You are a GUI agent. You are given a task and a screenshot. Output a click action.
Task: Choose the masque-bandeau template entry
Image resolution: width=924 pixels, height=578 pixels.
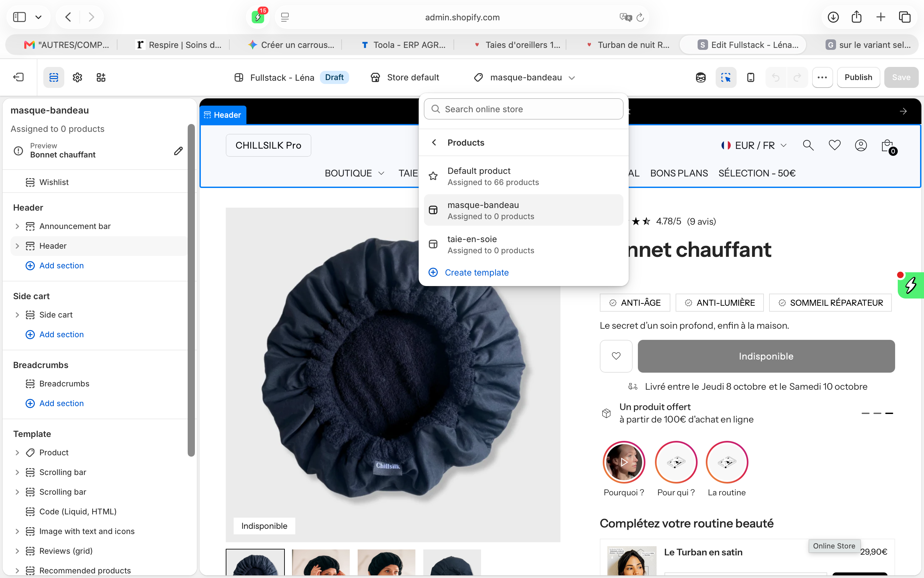click(x=523, y=210)
